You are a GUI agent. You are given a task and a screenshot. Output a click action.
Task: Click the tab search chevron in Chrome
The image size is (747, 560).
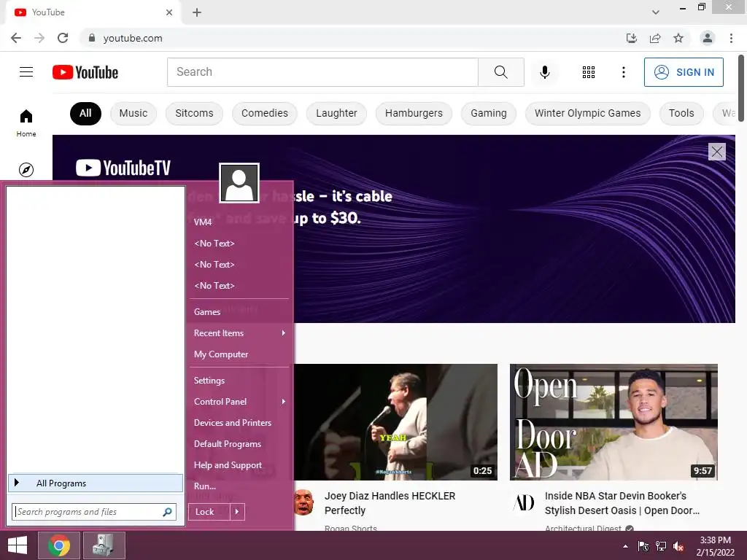656,12
